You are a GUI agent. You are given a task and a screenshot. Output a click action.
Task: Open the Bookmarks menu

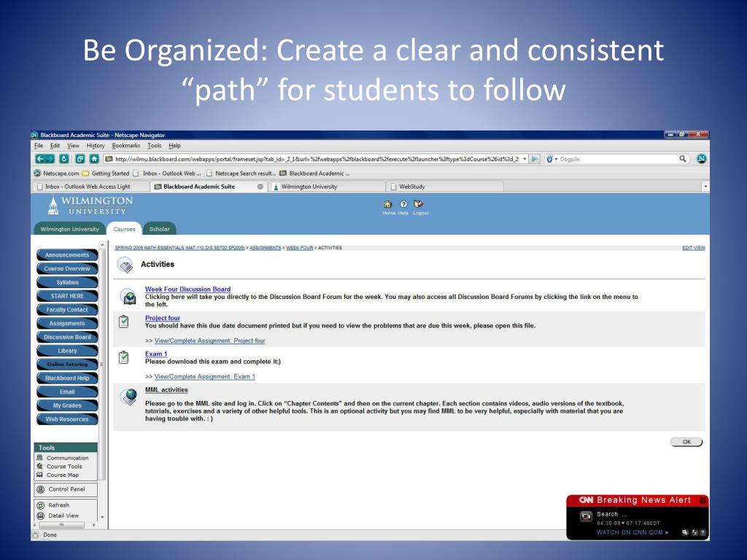[x=125, y=146]
